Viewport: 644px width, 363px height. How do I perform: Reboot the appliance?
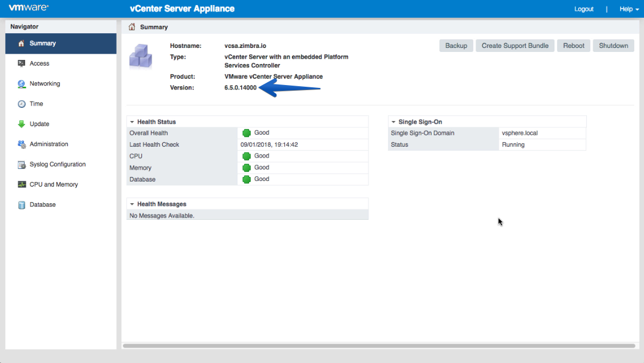573,46
